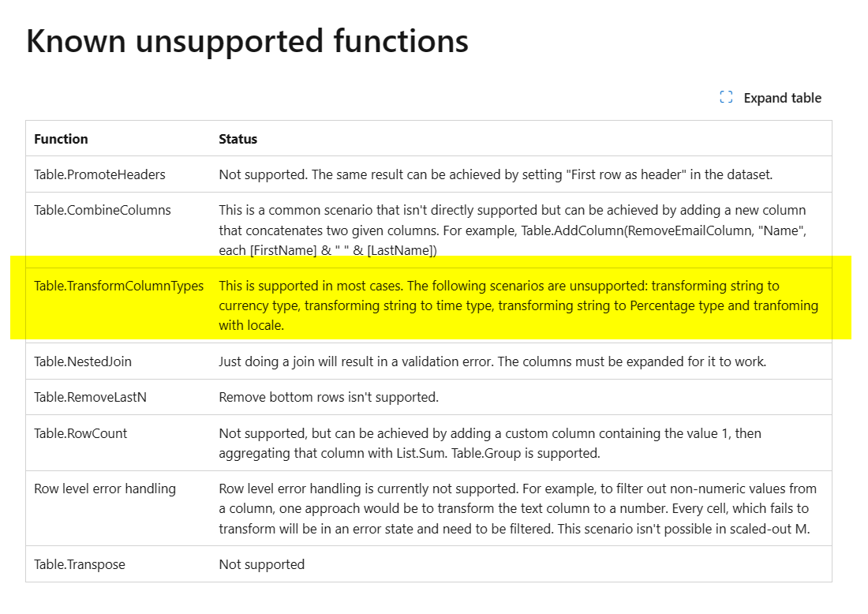Click the Known unsupported functions heading

click(x=248, y=42)
